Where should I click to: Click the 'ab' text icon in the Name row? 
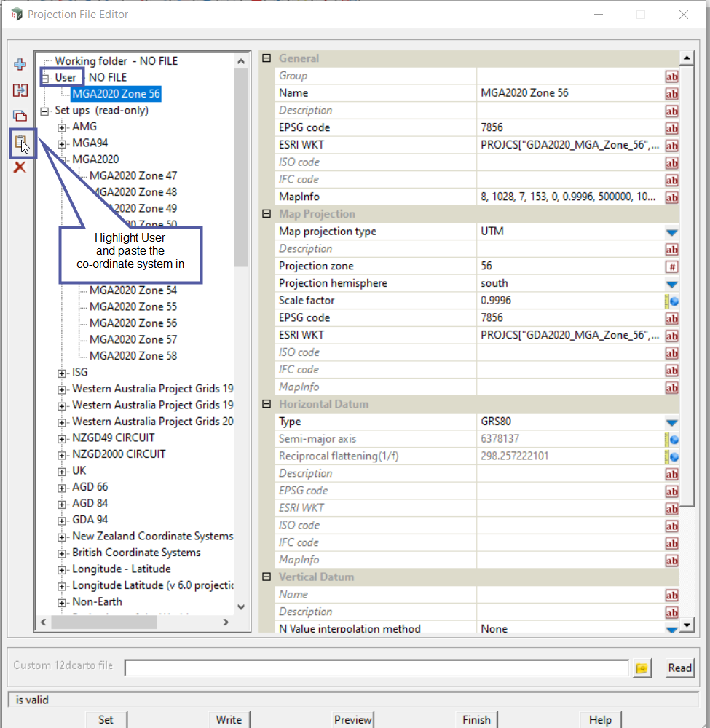(671, 93)
